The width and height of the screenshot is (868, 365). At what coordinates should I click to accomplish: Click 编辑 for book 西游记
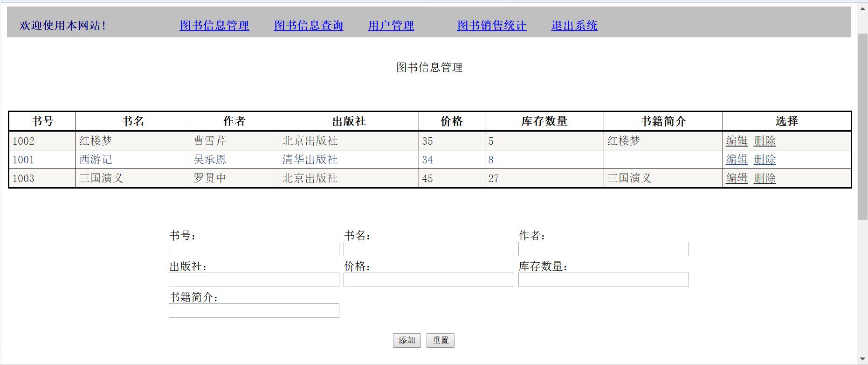pyautogui.click(x=737, y=159)
